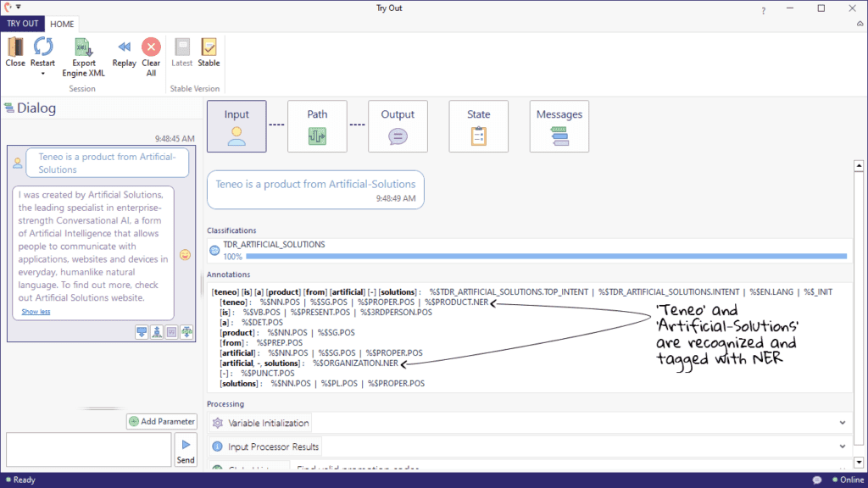The image size is (868, 488).
Task: Close the Try Out session
Action: point(14,54)
